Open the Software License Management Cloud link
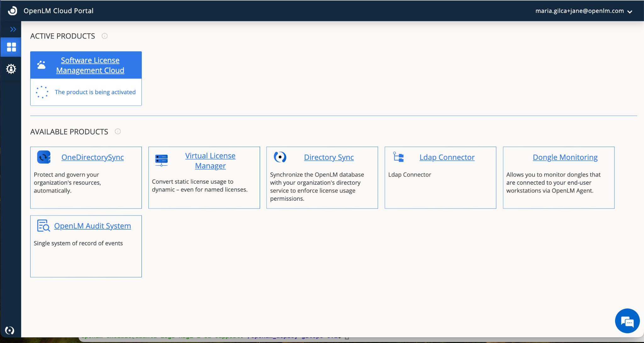 pyautogui.click(x=90, y=65)
